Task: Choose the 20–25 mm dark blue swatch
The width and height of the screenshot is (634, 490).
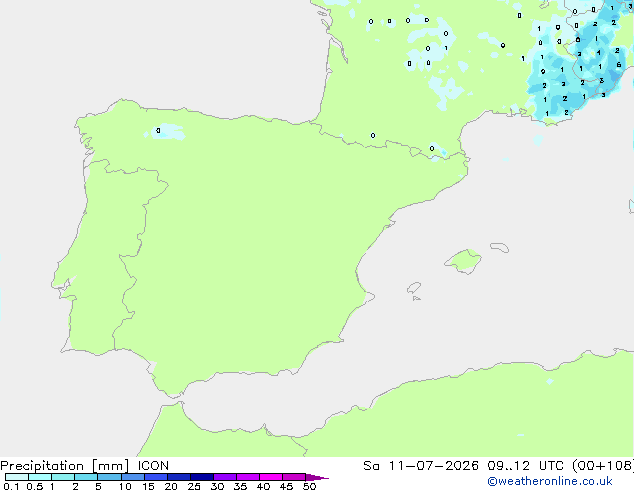Action: (179, 477)
